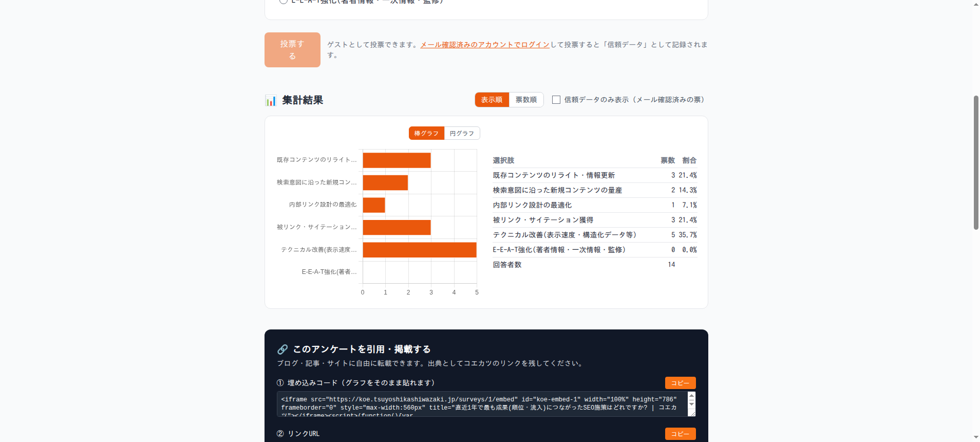
Task: Click the bar chart icon beside 集計結果
Action: (271, 100)
